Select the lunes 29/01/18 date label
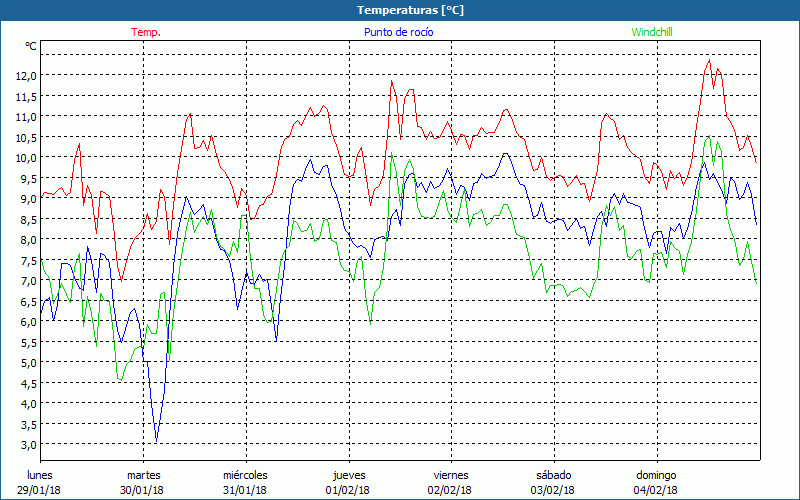 tap(40, 482)
